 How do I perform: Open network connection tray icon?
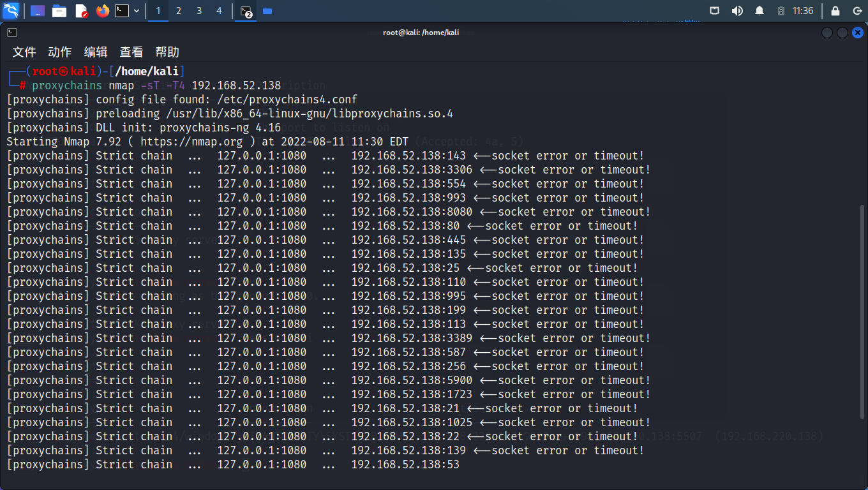(x=715, y=11)
